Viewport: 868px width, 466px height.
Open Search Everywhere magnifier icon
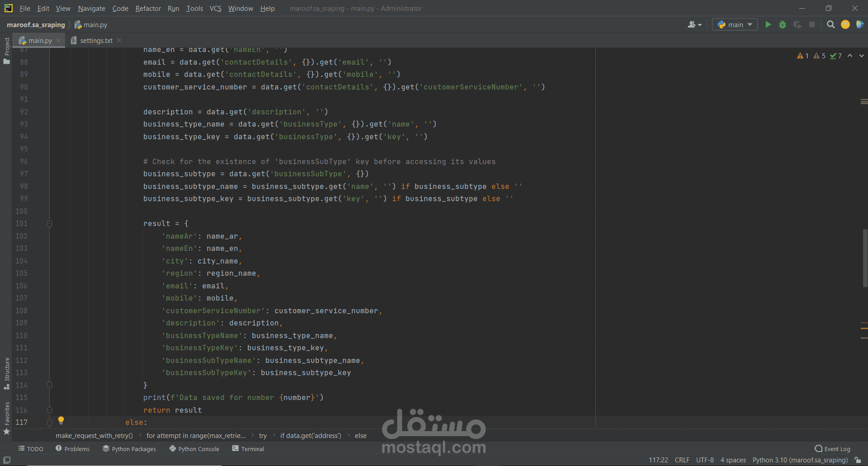tap(830, 24)
